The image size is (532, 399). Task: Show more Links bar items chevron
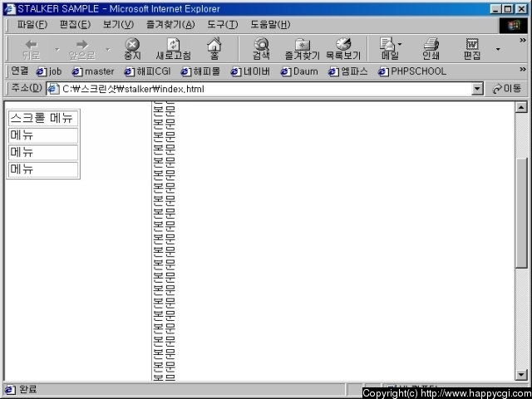pos(523,70)
